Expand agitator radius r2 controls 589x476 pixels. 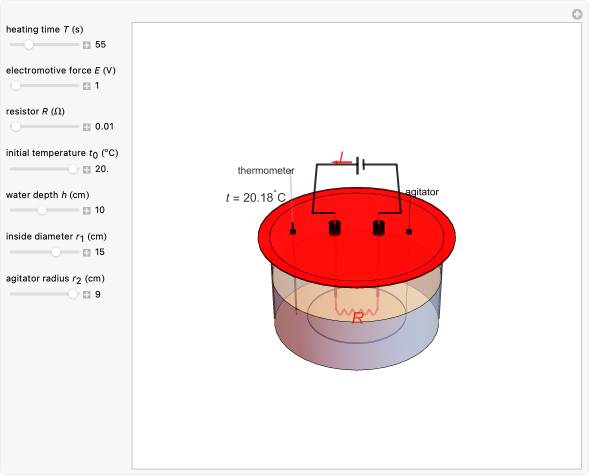click(87, 295)
